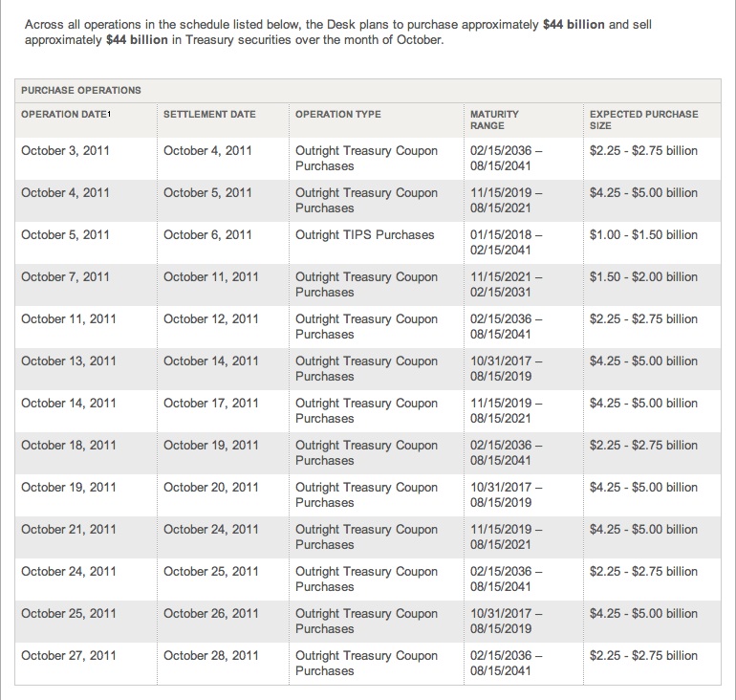The height and width of the screenshot is (700, 736).
Task: Click the Expected Purchase Size header
Action: (643, 120)
